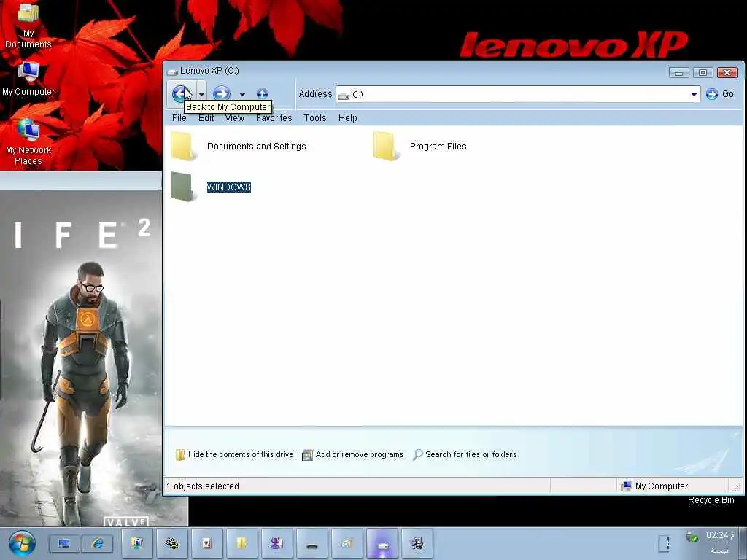Click the resize grip in status bar corner
747x560 pixels.
point(737,486)
